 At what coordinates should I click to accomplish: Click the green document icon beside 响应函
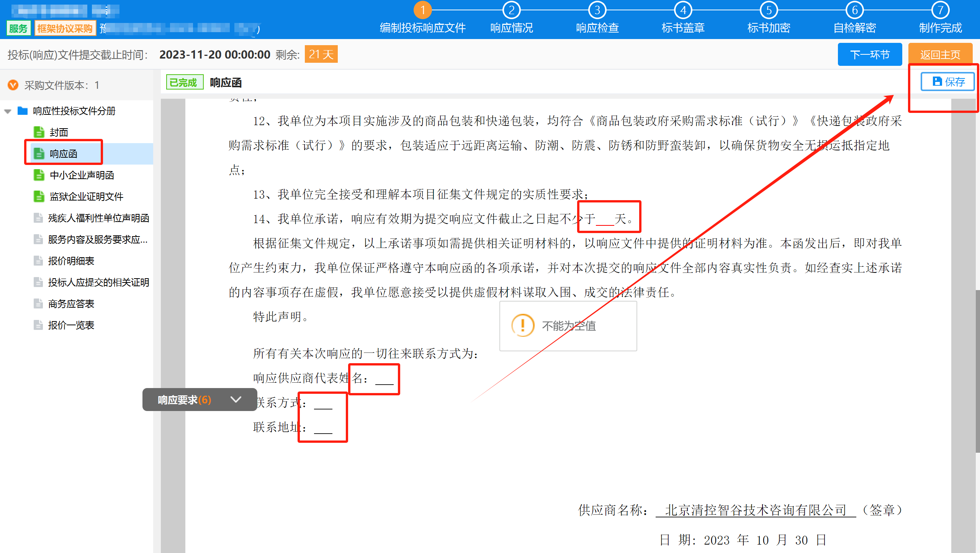39,153
